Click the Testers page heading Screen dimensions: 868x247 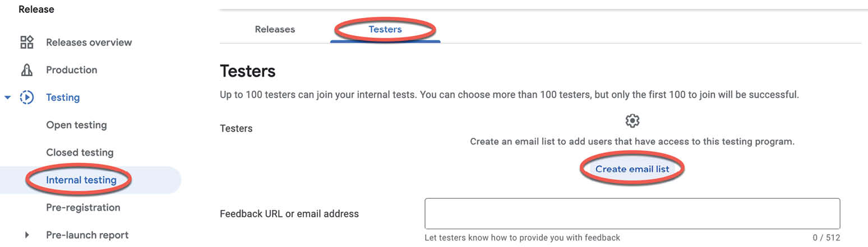tap(247, 71)
